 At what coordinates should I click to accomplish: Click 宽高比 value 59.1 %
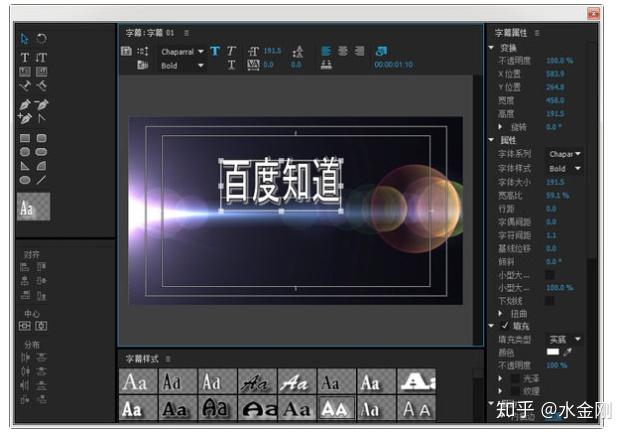[558, 195]
